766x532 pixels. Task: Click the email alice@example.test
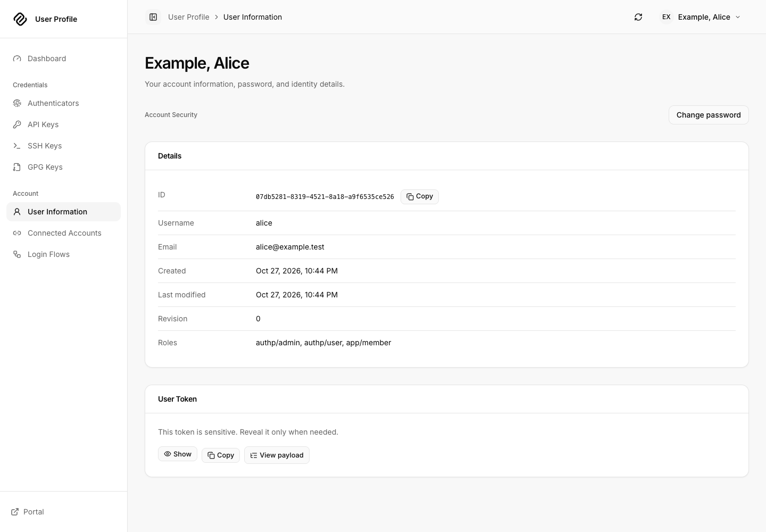tap(290, 247)
